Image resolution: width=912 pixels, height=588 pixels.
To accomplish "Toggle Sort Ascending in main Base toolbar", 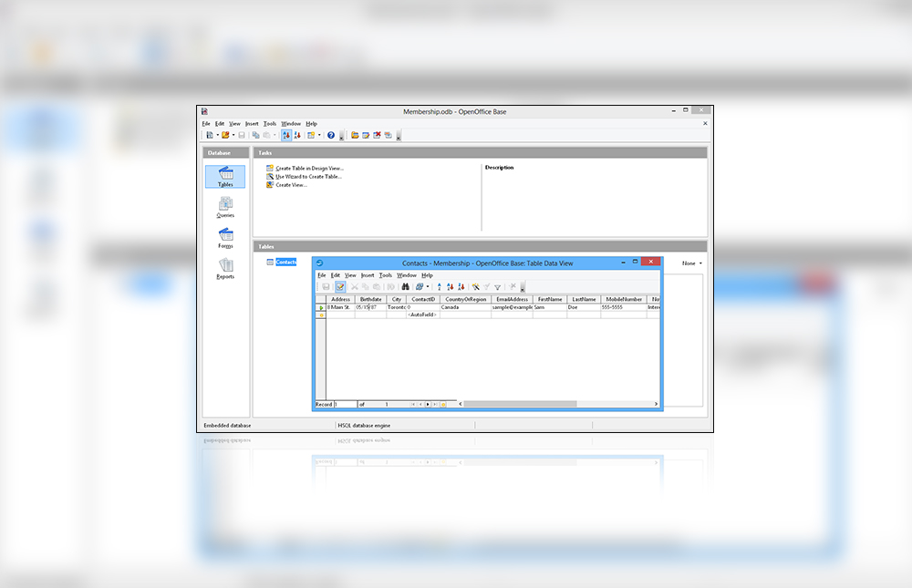I will point(286,135).
